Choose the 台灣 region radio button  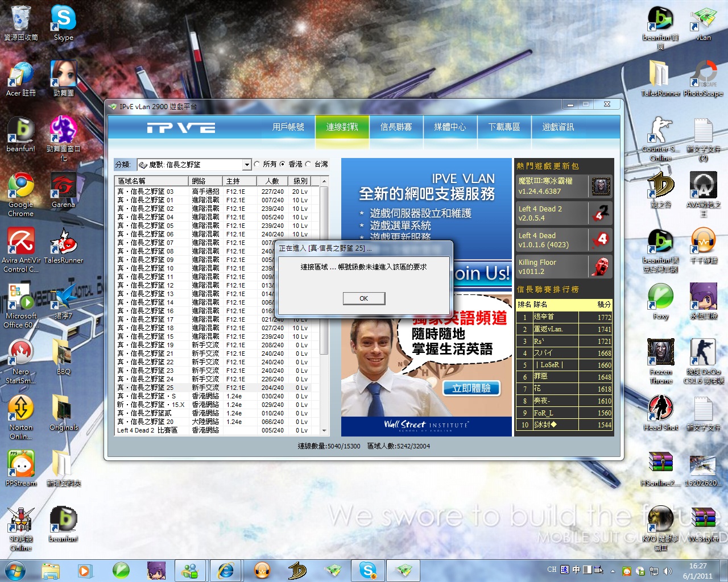(309, 164)
